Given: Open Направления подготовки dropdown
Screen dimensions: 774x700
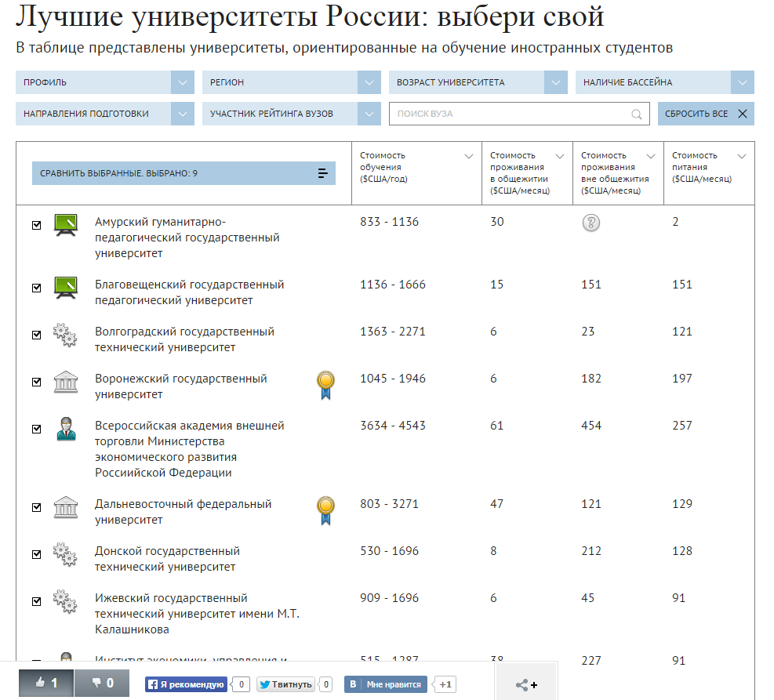Looking at the screenshot, I should point(104,114).
